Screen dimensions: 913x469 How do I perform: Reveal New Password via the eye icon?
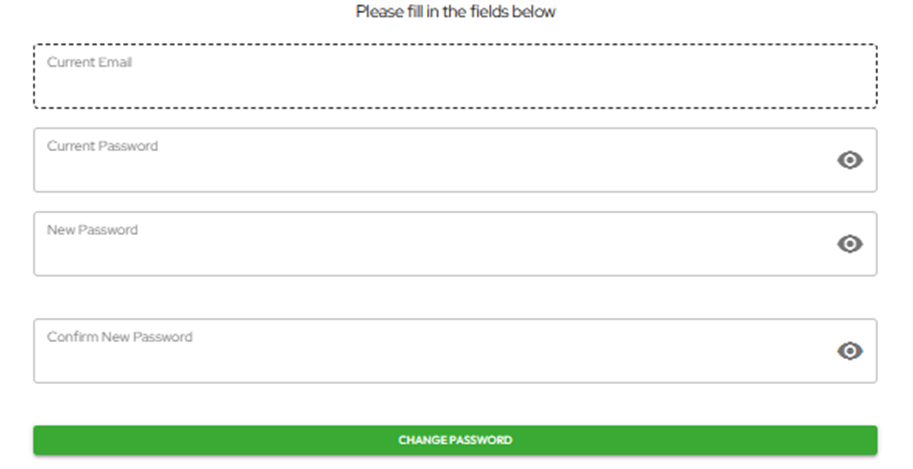tap(849, 244)
